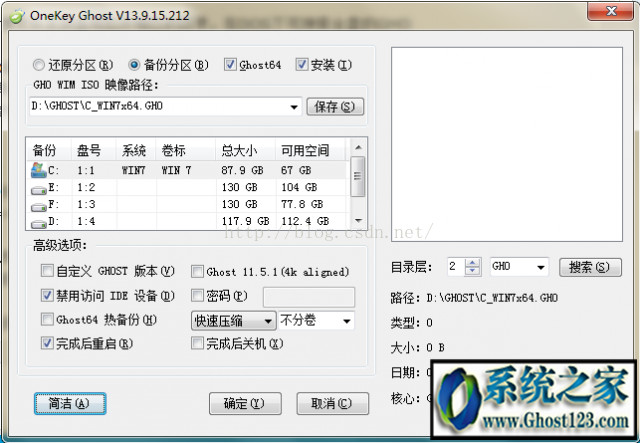Click the 确定 (Y) button
The height and width of the screenshot is (443, 640).
tap(245, 403)
